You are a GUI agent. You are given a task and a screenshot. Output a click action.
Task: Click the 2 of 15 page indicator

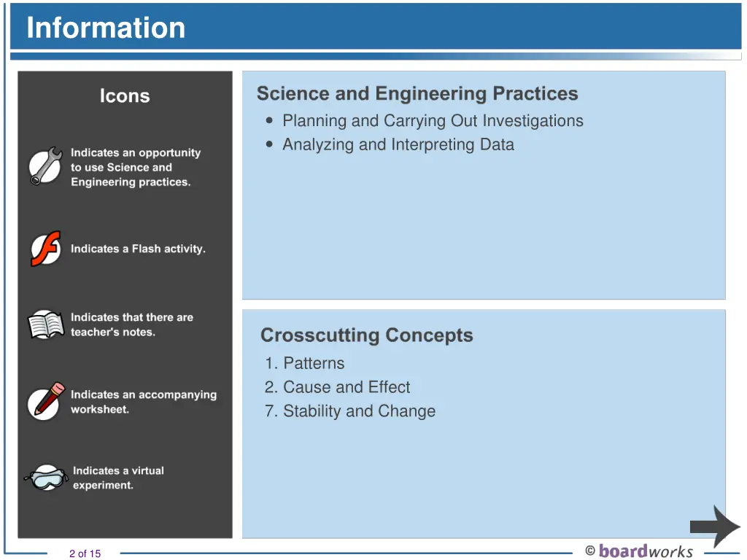click(85, 553)
